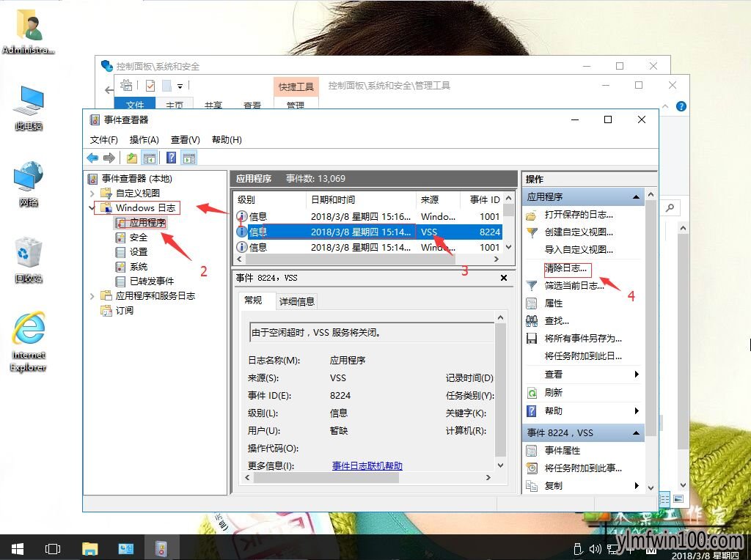Screen dimensions: 751x560
Task: Open the Recycle Bin desktop icon
Action: pos(29,261)
